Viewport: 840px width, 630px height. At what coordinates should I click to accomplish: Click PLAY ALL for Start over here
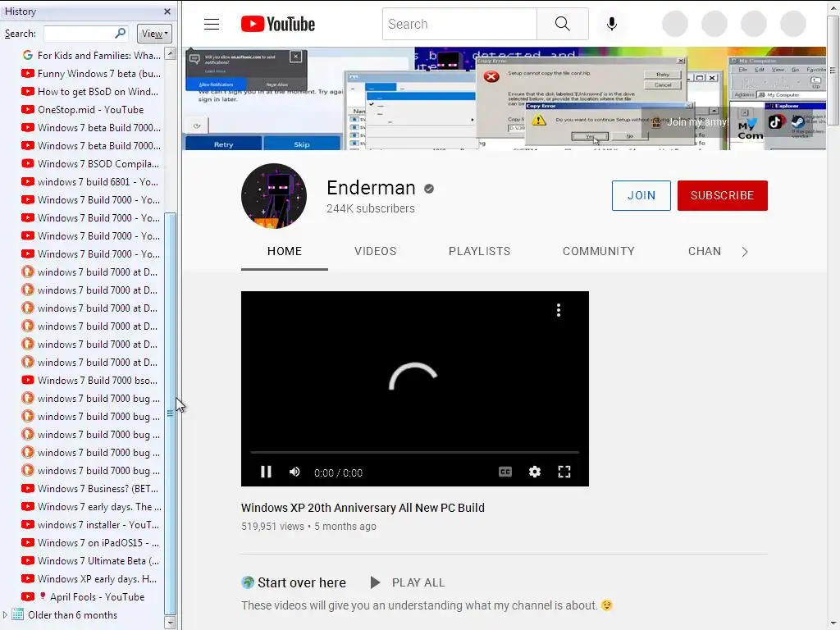[408, 582]
